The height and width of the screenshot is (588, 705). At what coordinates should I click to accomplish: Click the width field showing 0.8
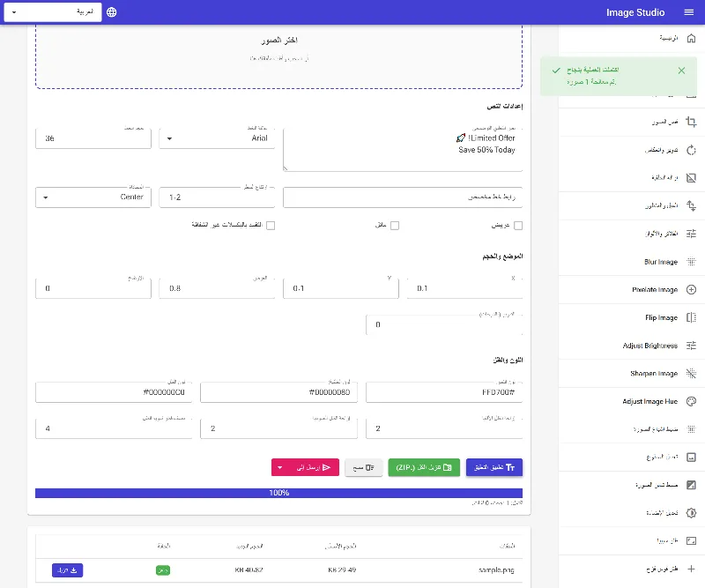217,288
